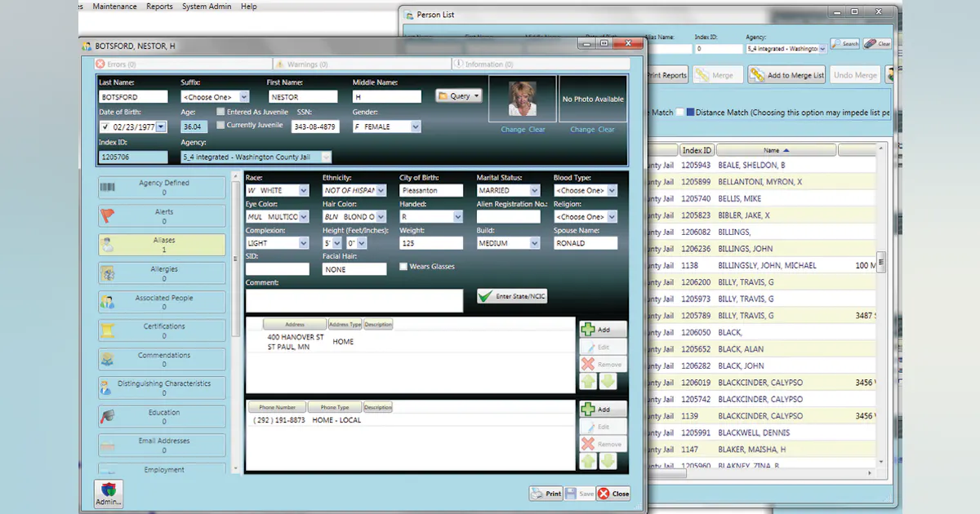Open the Suffix dropdown
This screenshot has height=514, width=980.
pos(215,97)
